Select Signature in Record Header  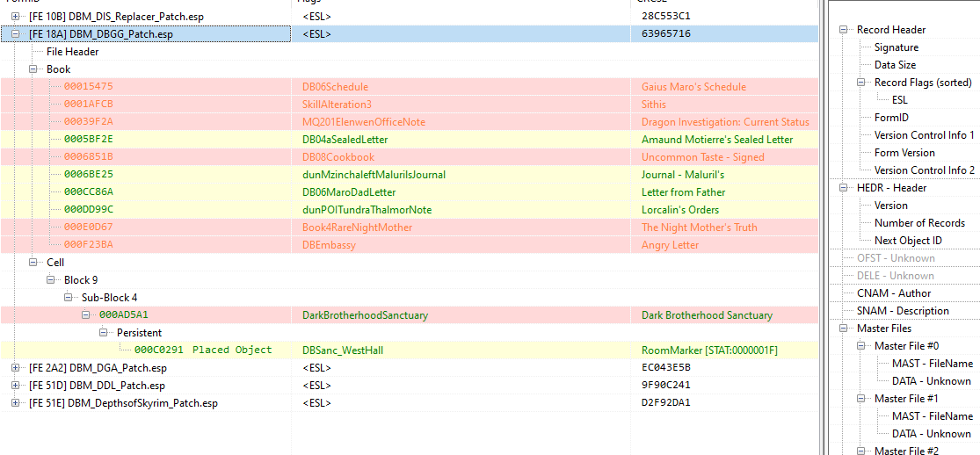click(x=897, y=47)
